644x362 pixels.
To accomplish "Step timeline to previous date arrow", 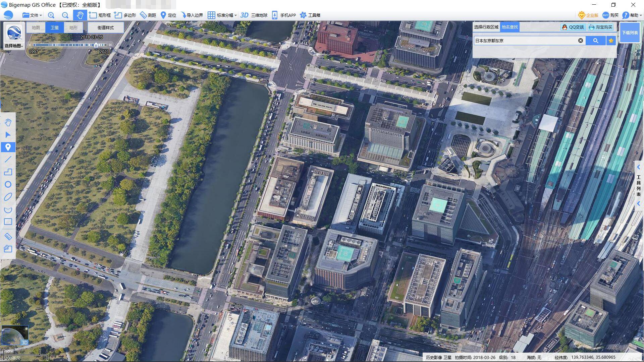I will point(30,45).
